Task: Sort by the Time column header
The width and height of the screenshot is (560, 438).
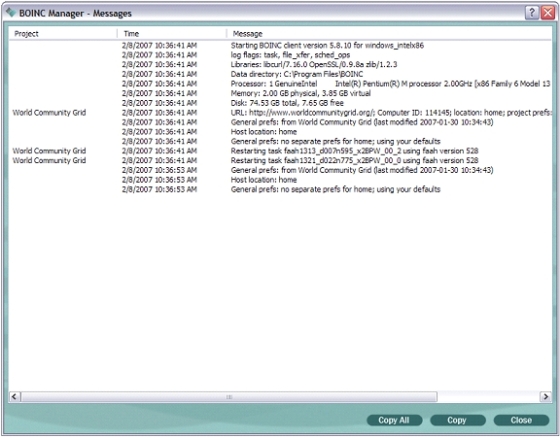Action: tap(171, 34)
